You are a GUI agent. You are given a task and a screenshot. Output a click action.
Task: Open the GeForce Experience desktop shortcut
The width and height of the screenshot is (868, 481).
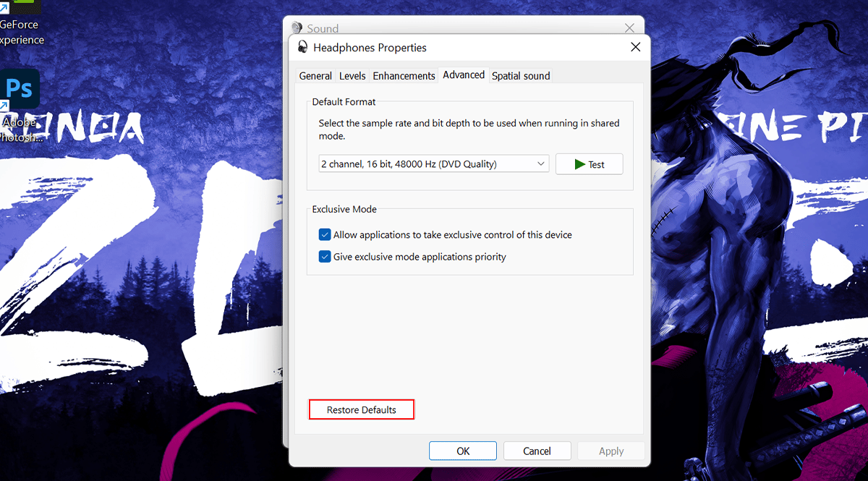(20, 24)
